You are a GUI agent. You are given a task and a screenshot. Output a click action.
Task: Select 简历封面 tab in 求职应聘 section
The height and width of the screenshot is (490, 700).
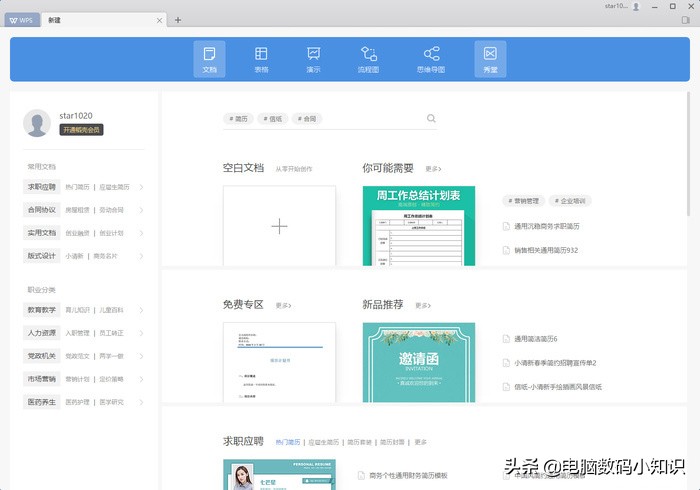[x=392, y=442]
